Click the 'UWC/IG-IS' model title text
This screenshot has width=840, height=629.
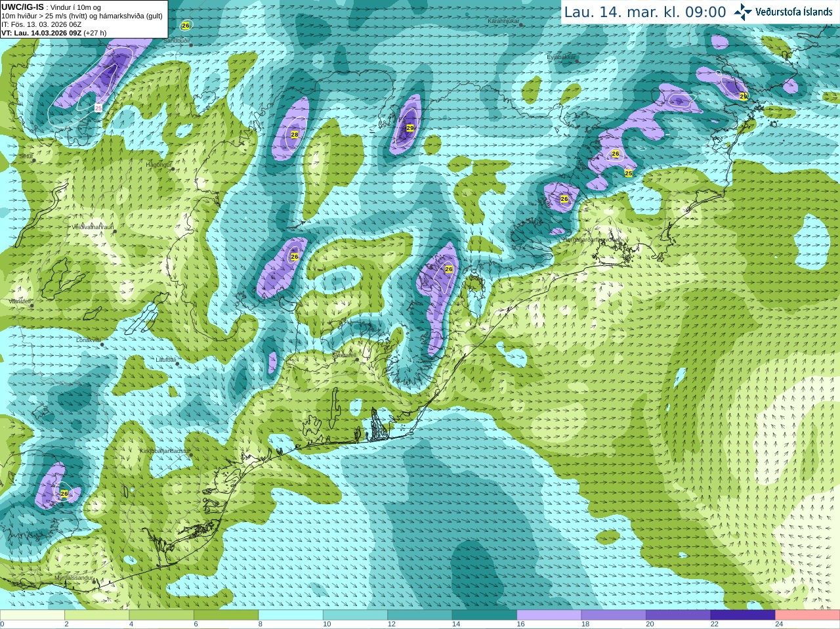point(22,7)
